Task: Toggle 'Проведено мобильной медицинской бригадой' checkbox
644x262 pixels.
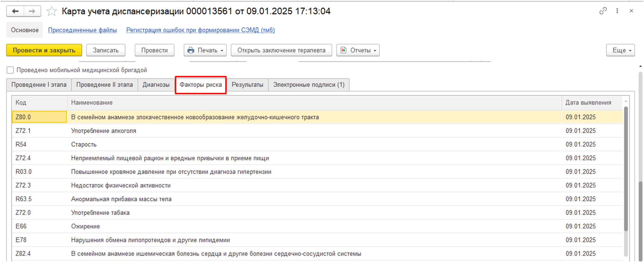Action: [x=10, y=70]
